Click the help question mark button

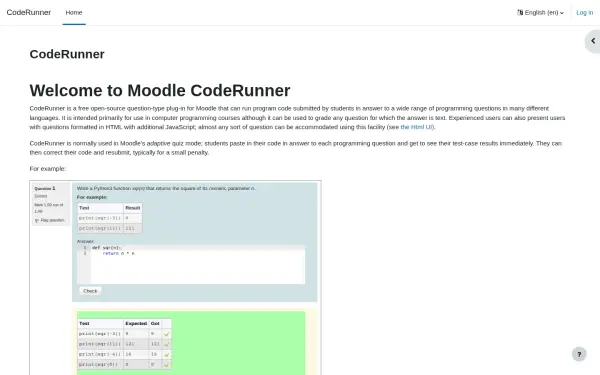tap(579, 354)
